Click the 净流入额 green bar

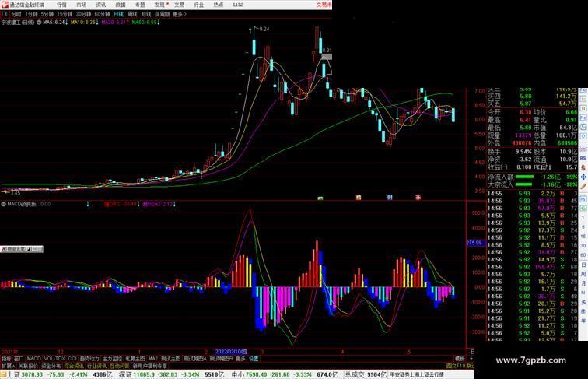524,177
